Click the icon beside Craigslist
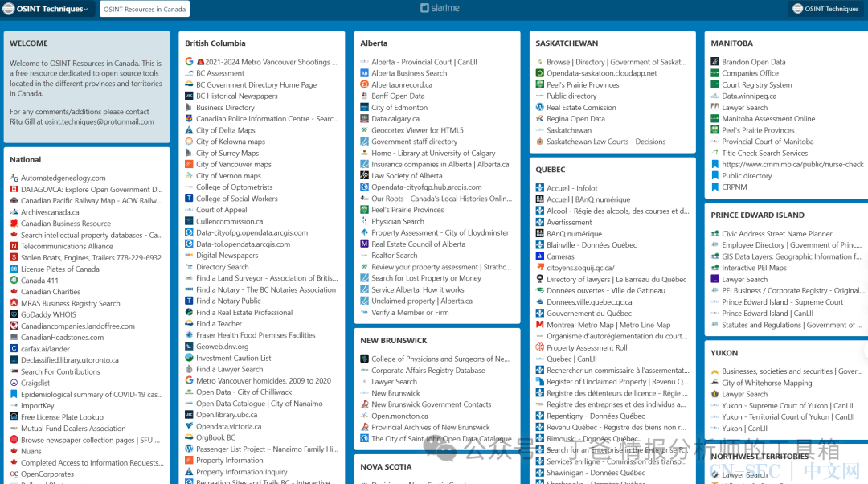This screenshot has height=484, width=868. [x=14, y=383]
